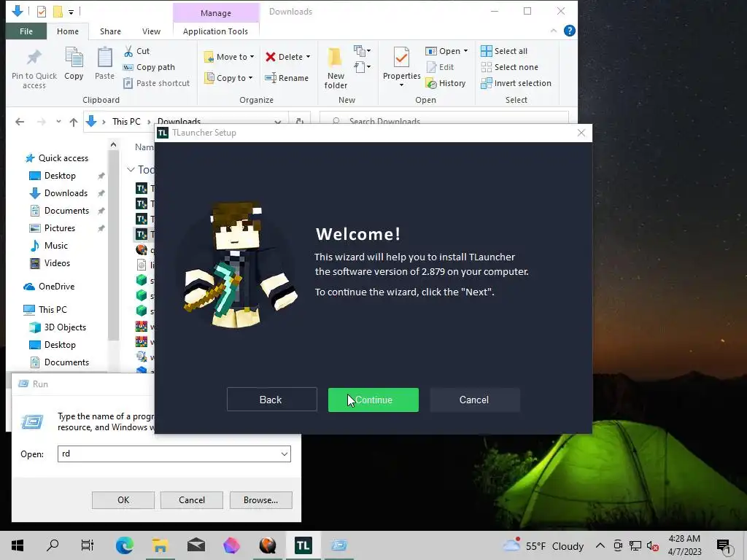The width and height of the screenshot is (747, 560).
Task: Open the Open dropdown in ribbon
Action: click(446, 51)
